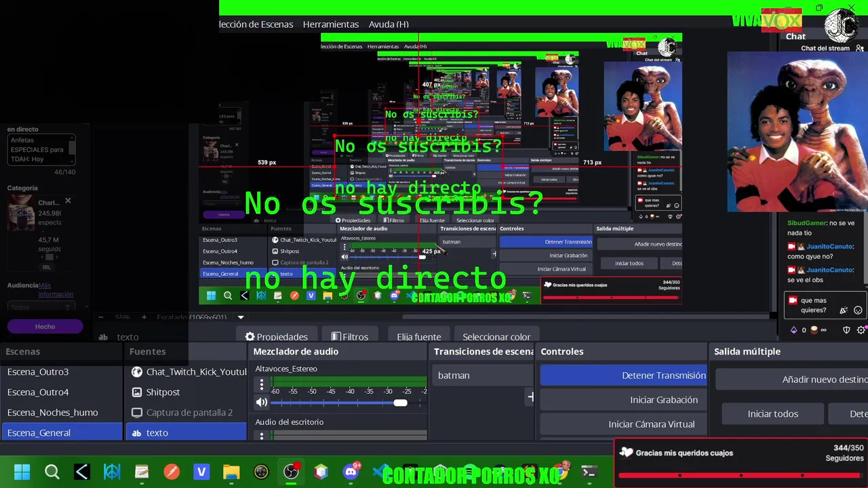The image size is (868, 488).
Task: Open the terminal icon in the taskbar
Action: tap(589, 472)
